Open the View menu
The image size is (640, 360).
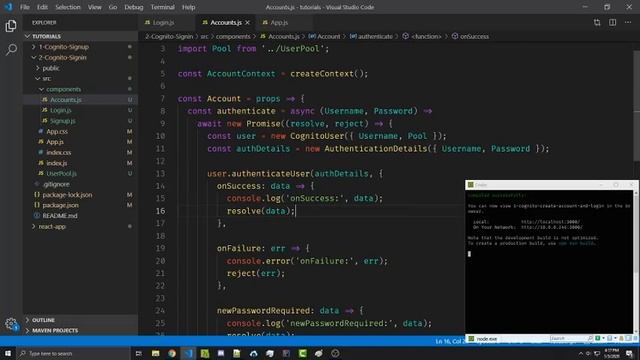coord(94,7)
